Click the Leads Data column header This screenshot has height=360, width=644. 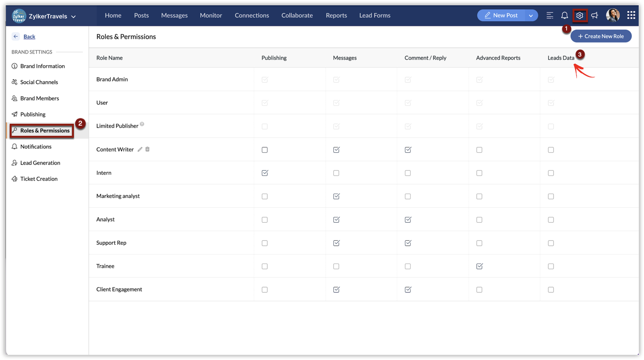(x=561, y=58)
